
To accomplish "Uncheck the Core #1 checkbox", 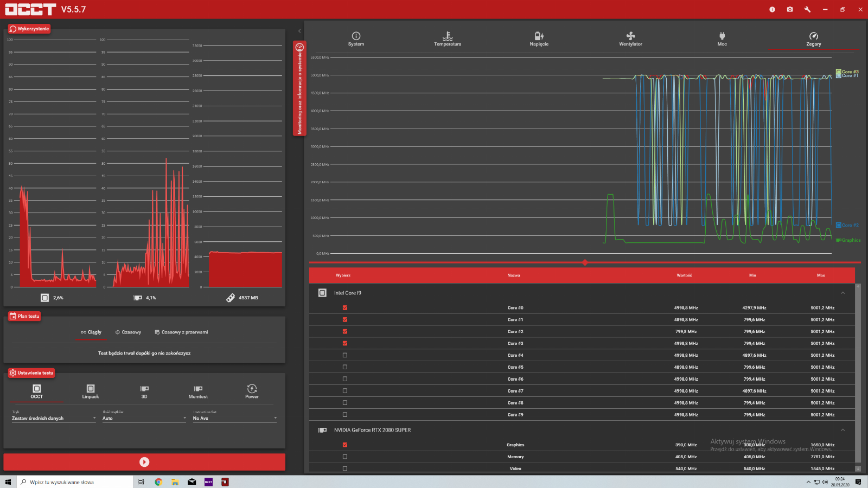I will 345,319.
